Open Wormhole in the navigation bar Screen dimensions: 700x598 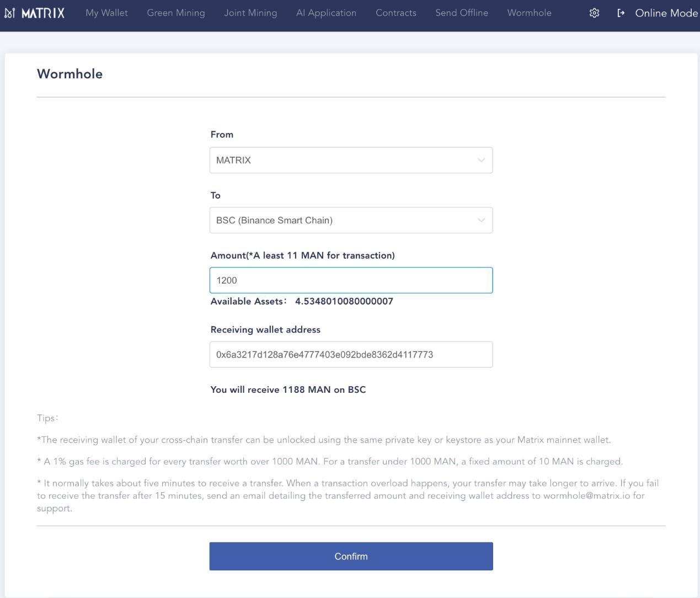tap(530, 13)
